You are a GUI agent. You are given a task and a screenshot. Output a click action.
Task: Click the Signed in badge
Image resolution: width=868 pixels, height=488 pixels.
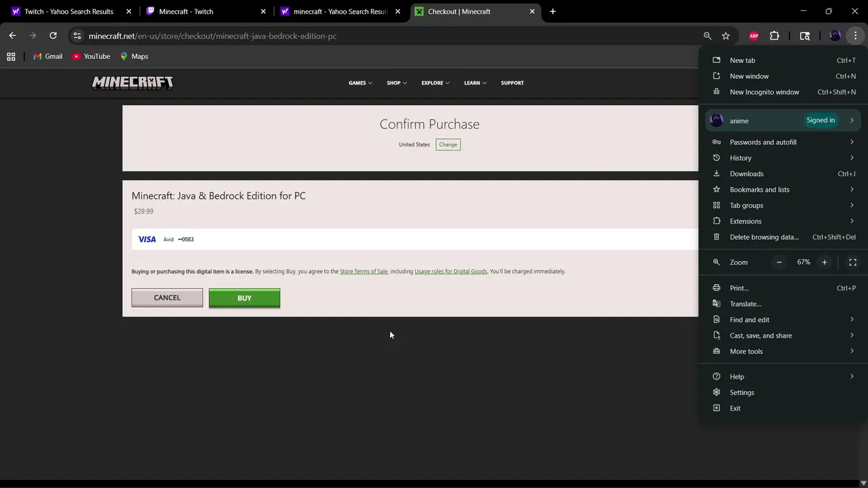click(821, 121)
